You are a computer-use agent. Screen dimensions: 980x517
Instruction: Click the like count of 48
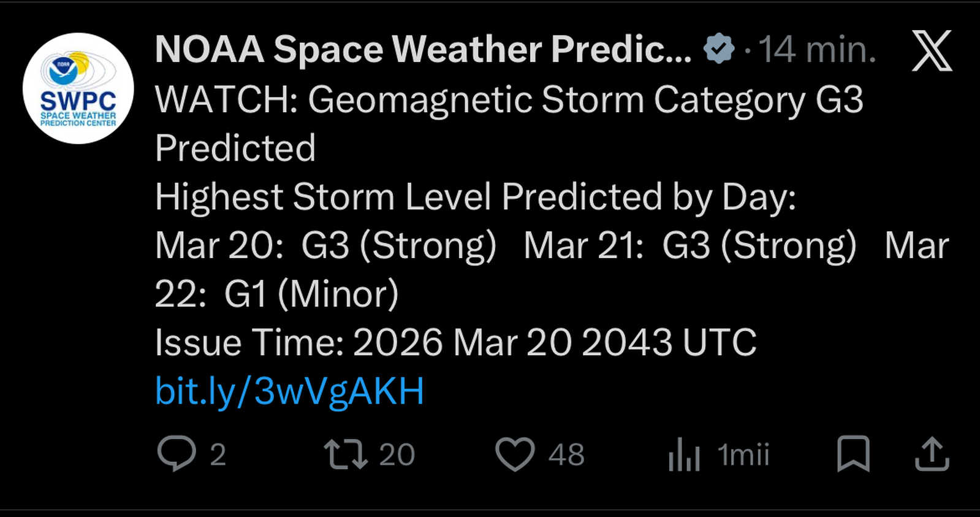tap(566, 455)
